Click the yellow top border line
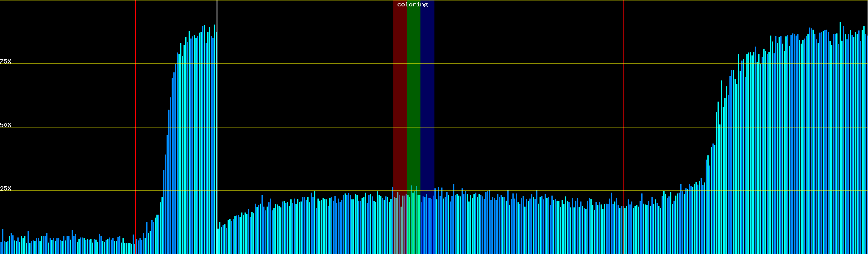This screenshot has height=254, width=868. [x=509, y=0]
